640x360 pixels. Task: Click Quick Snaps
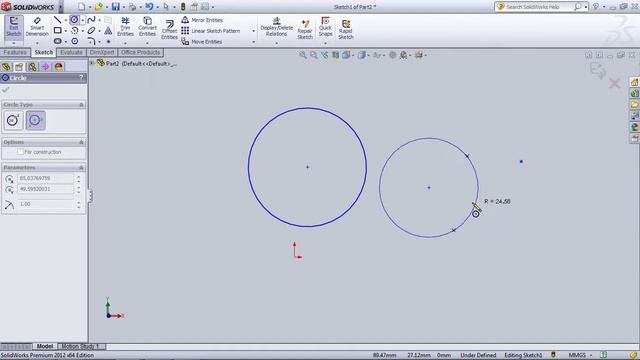pyautogui.click(x=325, y=27)
